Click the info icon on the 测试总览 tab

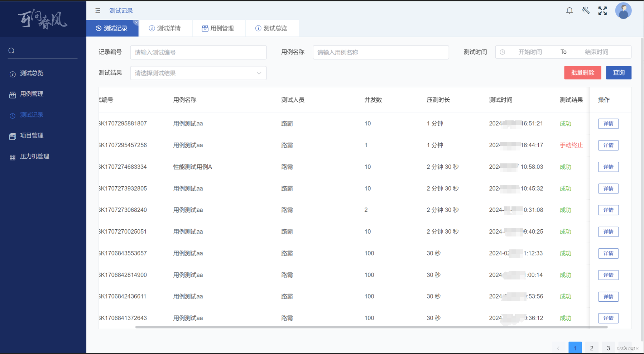(258, 28)
